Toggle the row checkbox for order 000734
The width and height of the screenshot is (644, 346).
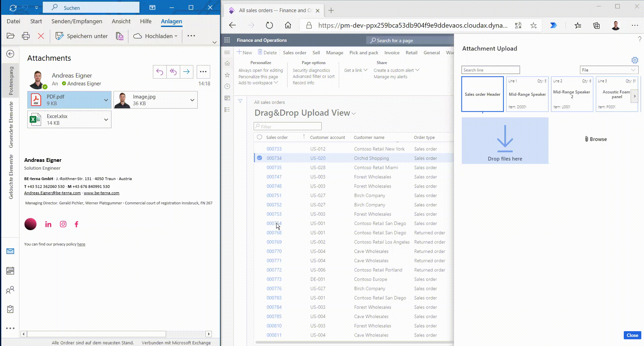[259, 158]
